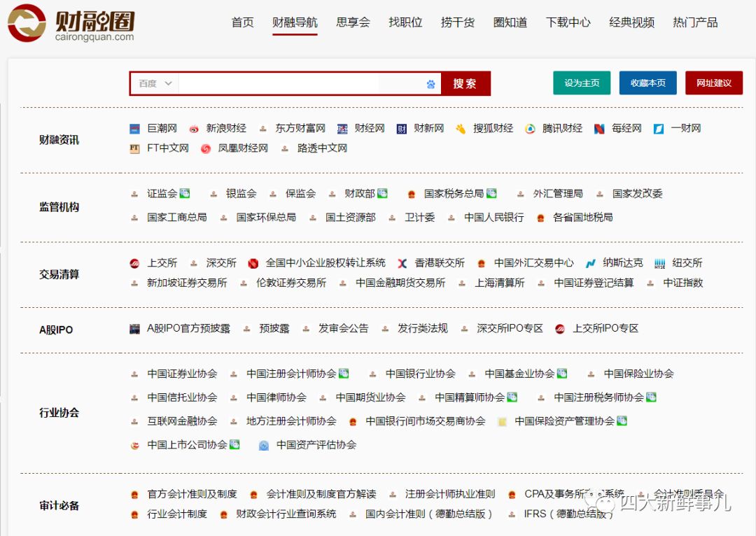Image resolution: width=756 pixels, height=536 pixels.
Task: Go to 首页 in top navigation
Action: click(x=242, y=22)
